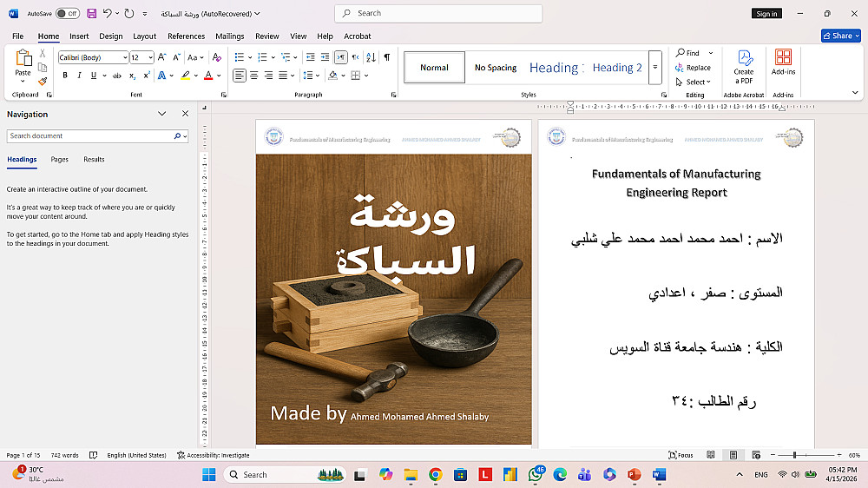Switch to Pages tab in Navigation
The width and height of the screenshot is (868, 488).
[x=59, y=160]
